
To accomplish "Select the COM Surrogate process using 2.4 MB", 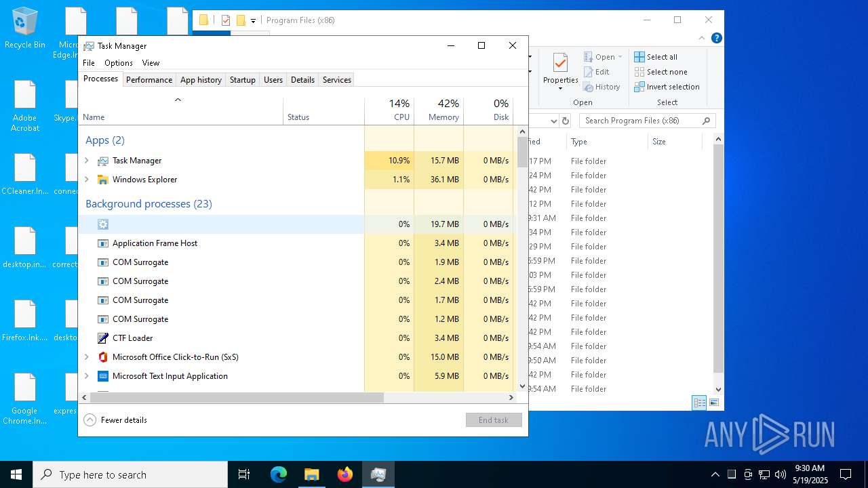I will pos(296,281).
